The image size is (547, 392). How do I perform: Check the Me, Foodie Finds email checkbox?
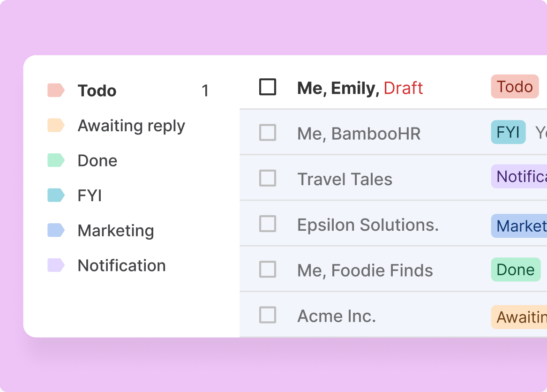tap(268, 270)
